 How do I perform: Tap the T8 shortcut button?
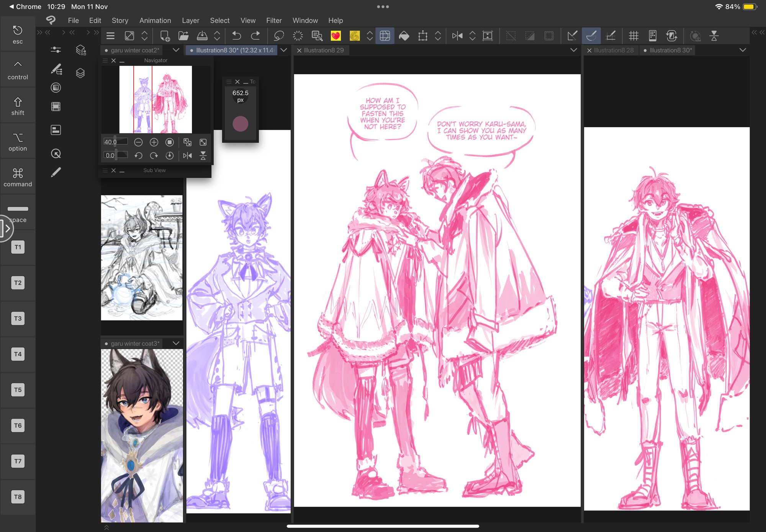(18, 497)
